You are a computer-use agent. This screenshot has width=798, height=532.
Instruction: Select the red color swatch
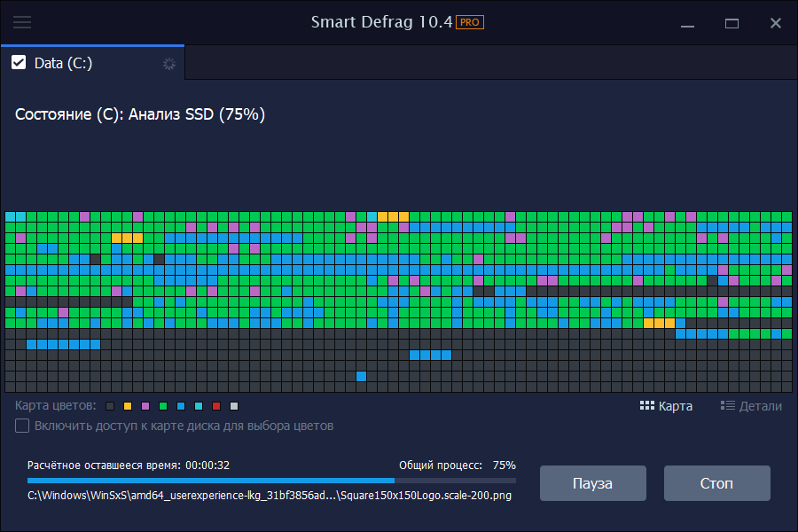216,406
